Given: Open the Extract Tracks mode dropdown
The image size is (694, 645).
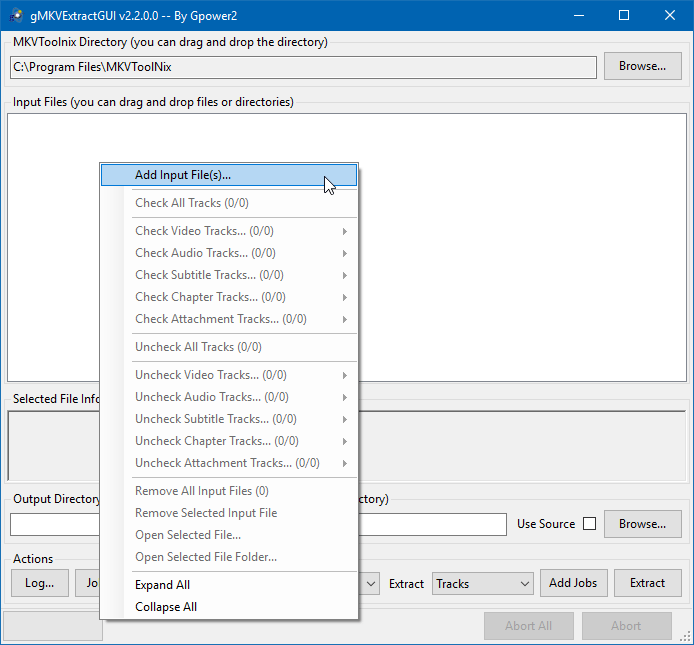Looking at the screenshot, I should (483, 584).
